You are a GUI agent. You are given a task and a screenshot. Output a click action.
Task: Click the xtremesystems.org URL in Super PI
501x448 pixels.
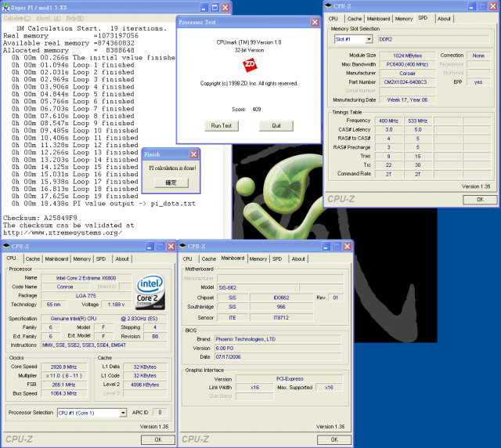coord(63,233)
